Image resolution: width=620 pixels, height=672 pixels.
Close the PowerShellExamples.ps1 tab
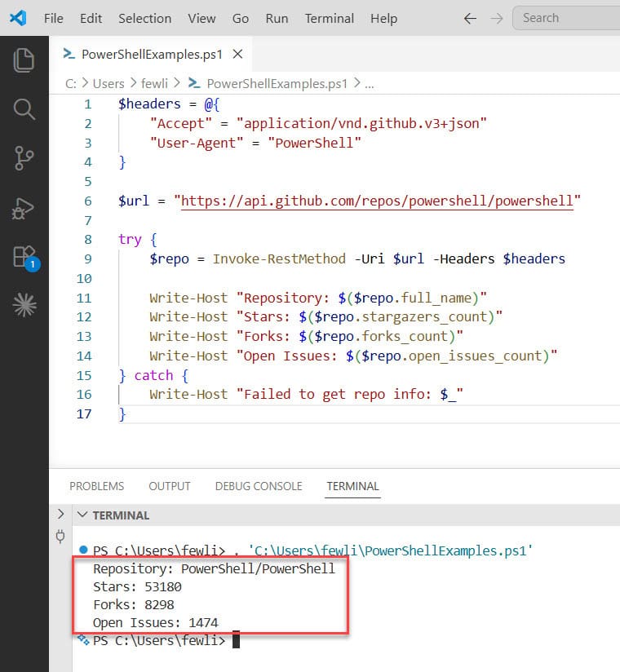(237, 54)
